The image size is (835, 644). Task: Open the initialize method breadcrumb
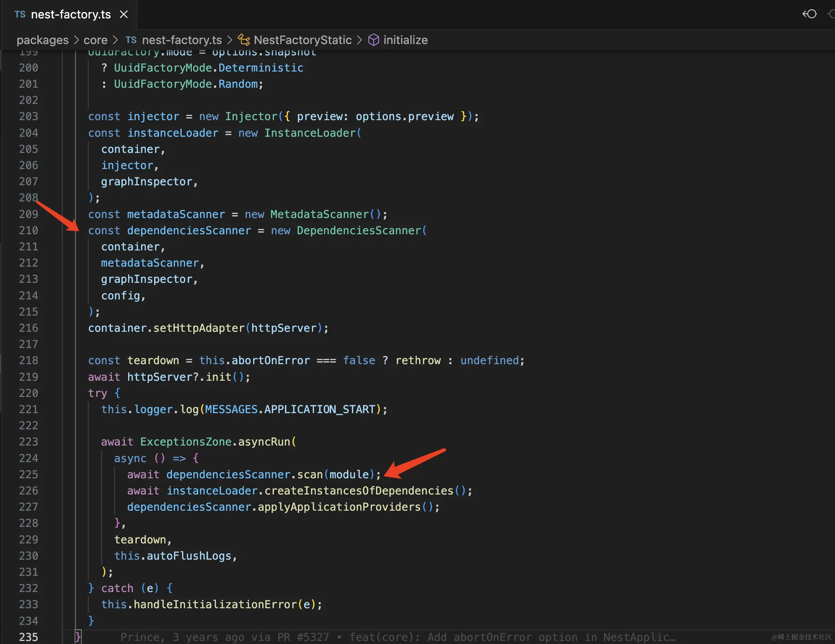[405, 40]
